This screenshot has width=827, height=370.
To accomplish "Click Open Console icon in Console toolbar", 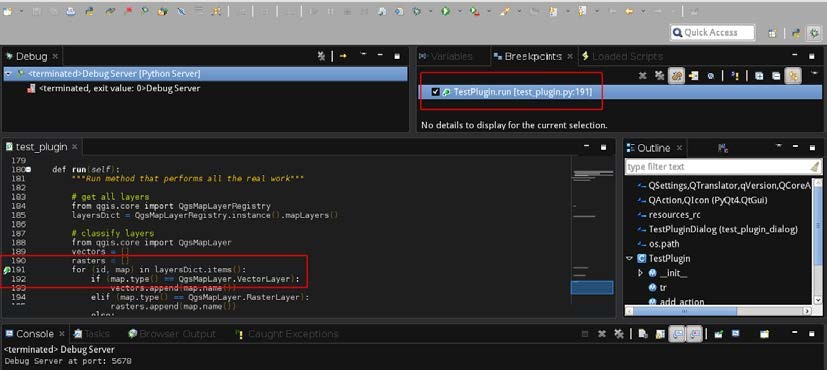I will [x=764, y=334].
